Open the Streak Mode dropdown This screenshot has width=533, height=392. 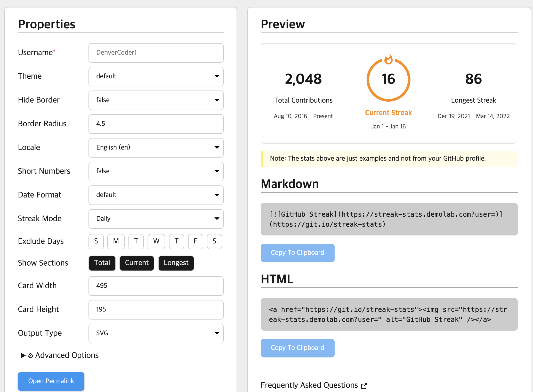coord(156,219)
